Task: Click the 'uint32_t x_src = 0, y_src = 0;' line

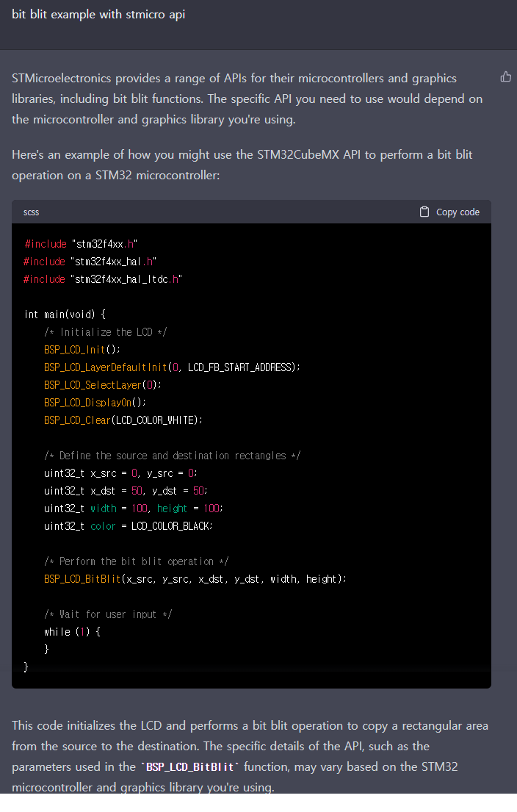Action: point(120,473)
